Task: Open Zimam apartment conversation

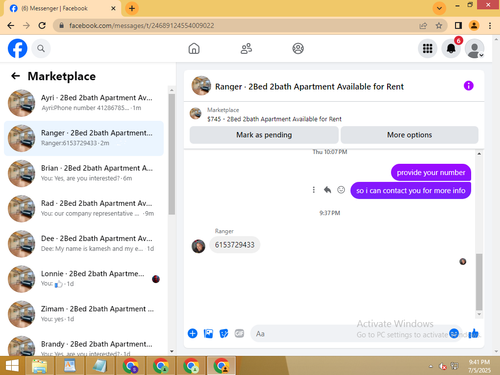Action: pos(84,314)
